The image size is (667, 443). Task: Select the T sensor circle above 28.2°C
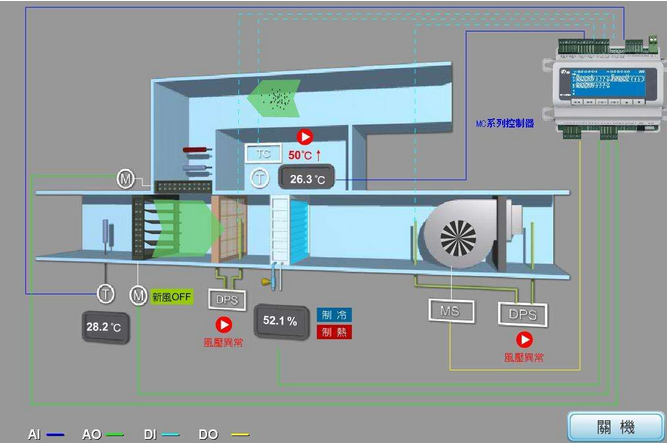105,294
